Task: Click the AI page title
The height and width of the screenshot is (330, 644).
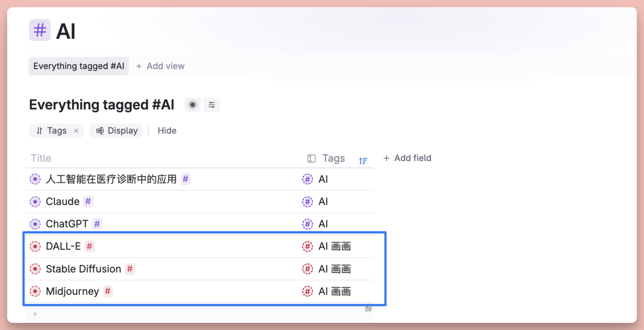Action: tap(66, 31)
